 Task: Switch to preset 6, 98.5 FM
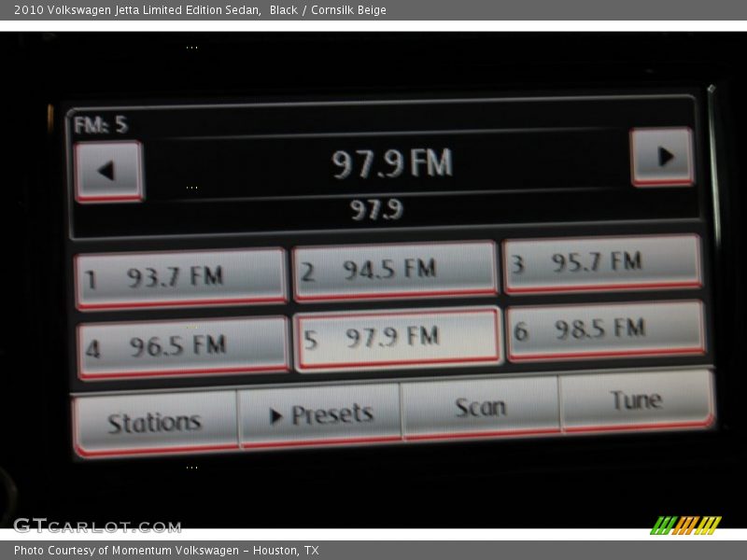(605, 330)
